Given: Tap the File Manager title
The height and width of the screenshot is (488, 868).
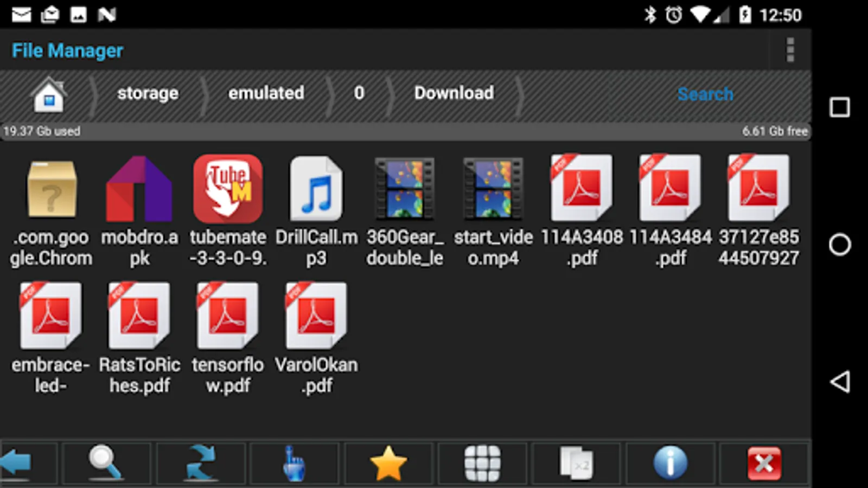Looking at the screenshot, I should coord(68,50).
